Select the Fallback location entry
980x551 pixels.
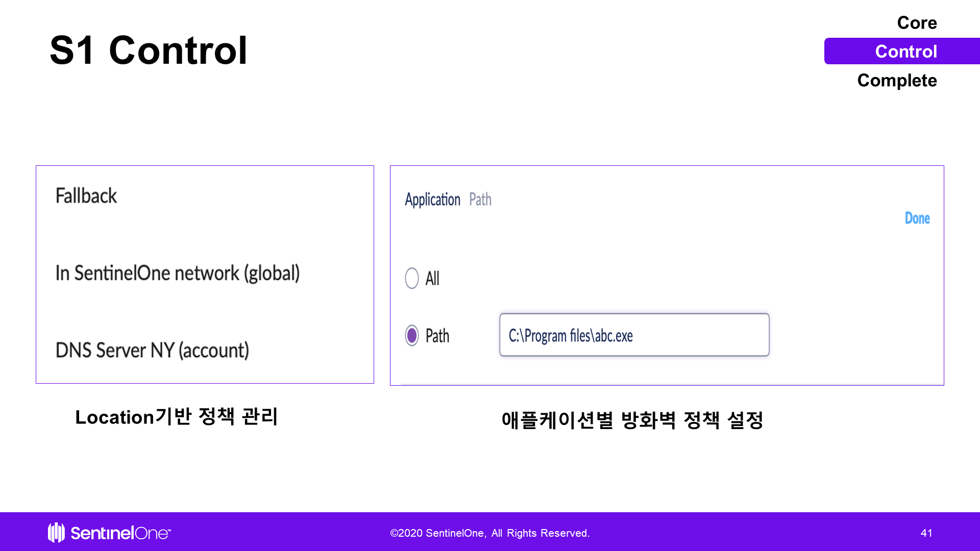86,196
